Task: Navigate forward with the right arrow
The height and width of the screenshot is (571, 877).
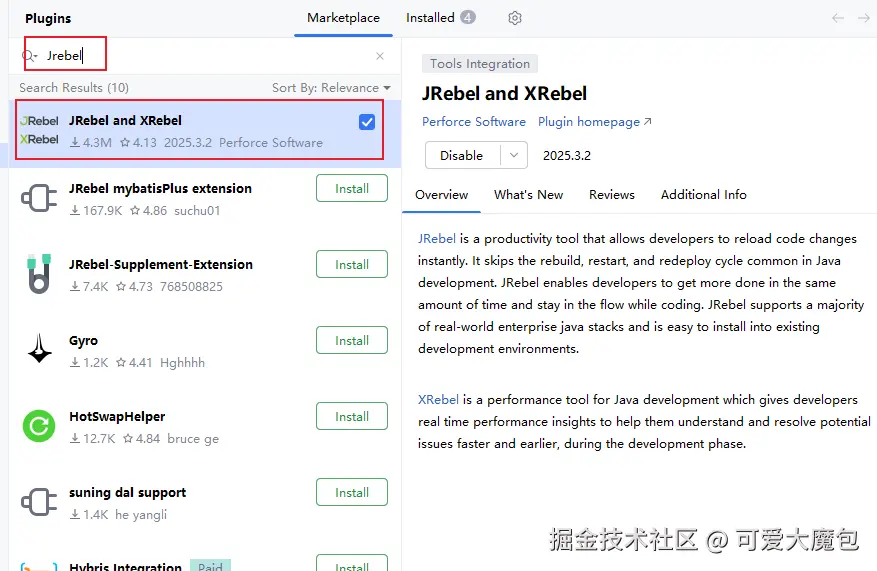Action: [x=864, y=18]
